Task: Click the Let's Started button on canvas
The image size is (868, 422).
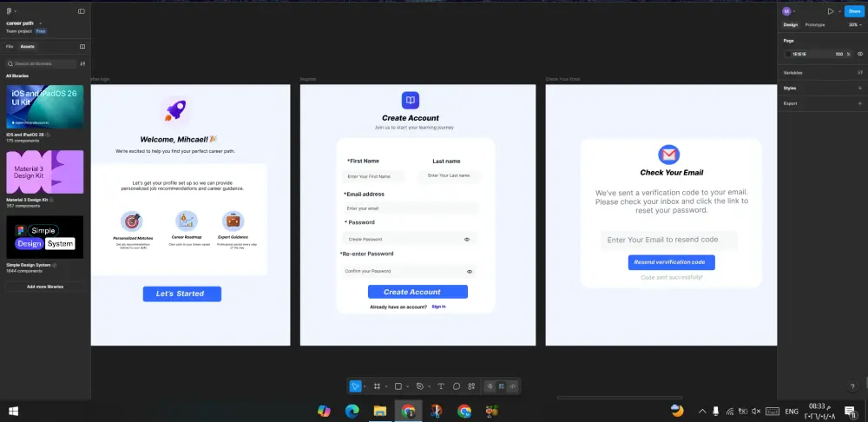Action: pyautogui.click(x=181, y=294)
